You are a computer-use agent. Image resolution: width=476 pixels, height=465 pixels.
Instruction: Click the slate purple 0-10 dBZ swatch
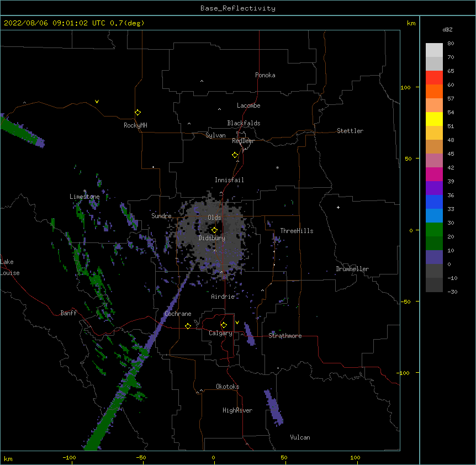point(434,257)
